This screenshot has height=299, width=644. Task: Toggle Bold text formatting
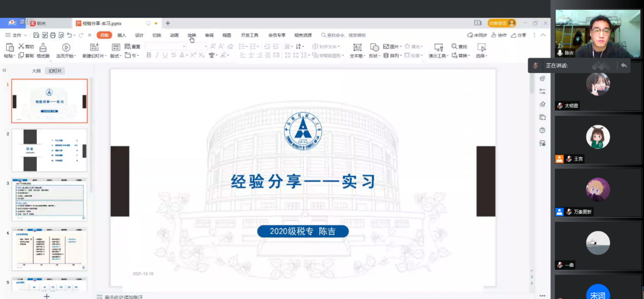coord(149,55)
